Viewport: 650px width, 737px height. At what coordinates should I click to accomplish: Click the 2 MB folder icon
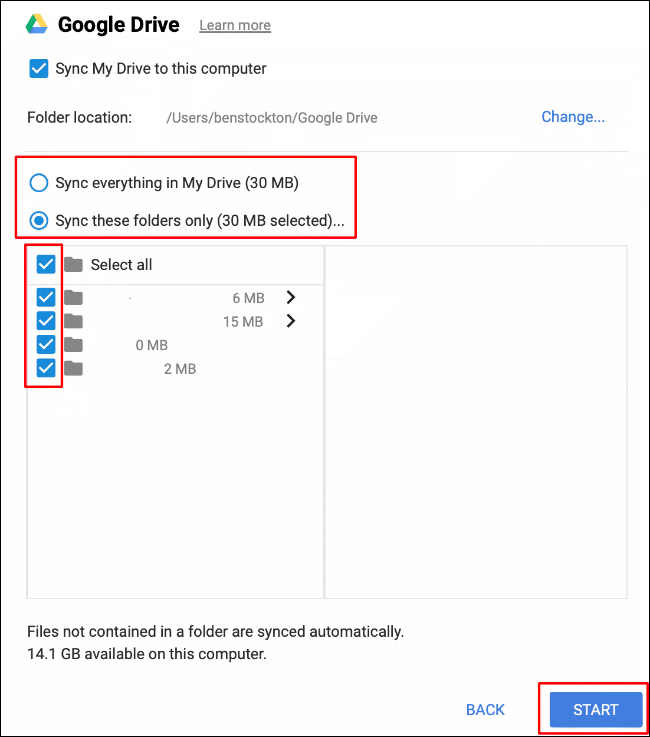pyautogui.click(x=73, y=368)
